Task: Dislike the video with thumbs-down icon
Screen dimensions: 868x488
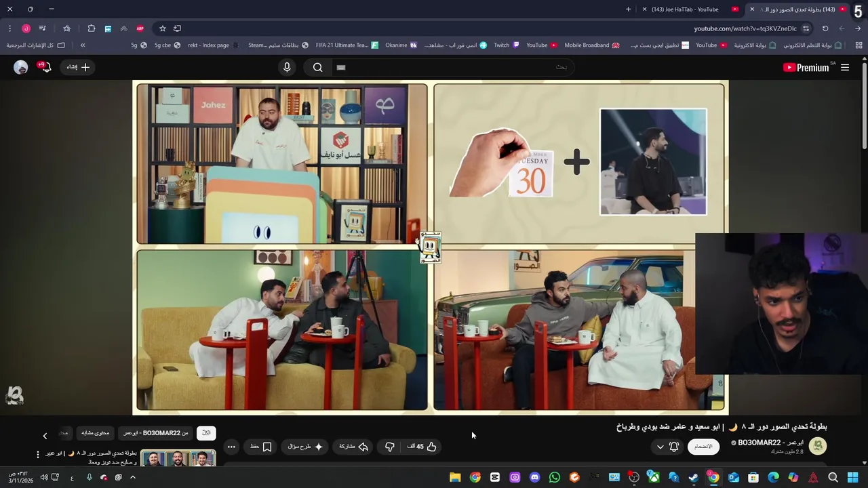Action: coord(390,447)
